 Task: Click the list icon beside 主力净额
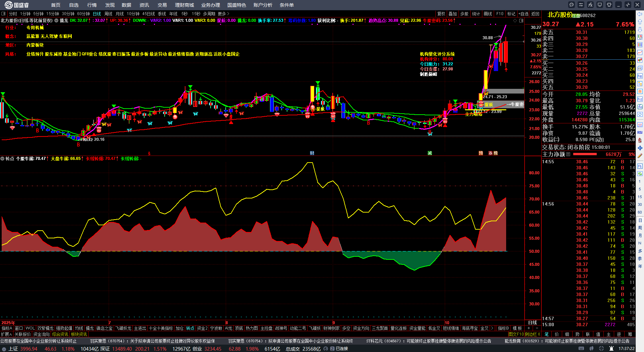pyautogui.click(x=568, y=154)
